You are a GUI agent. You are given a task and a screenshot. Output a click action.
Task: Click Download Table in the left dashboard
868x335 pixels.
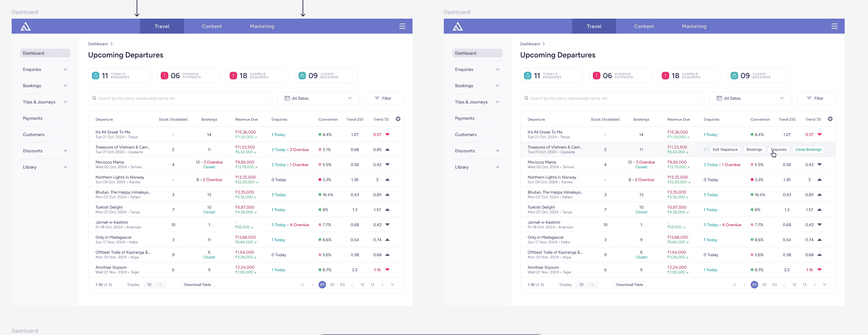tap(198, 285)
